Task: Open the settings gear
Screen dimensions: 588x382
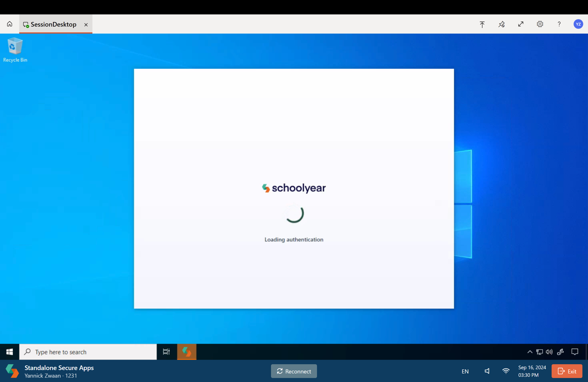Action: coord(540,24)
